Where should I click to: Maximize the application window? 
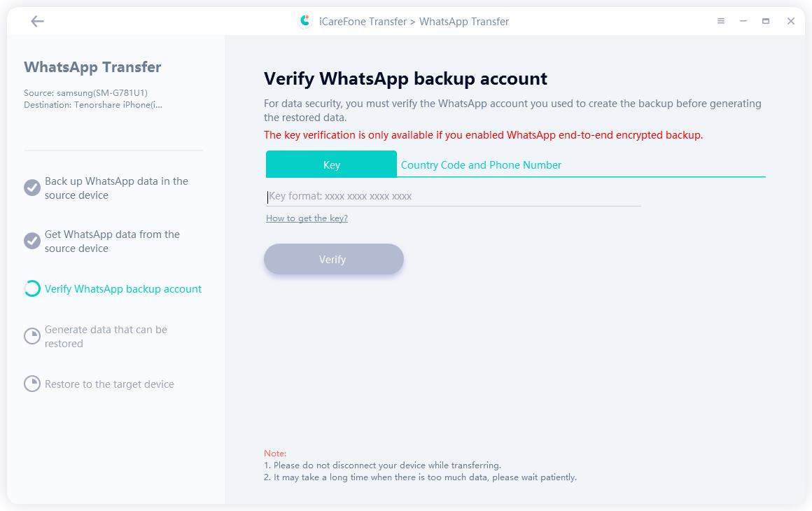765,21
